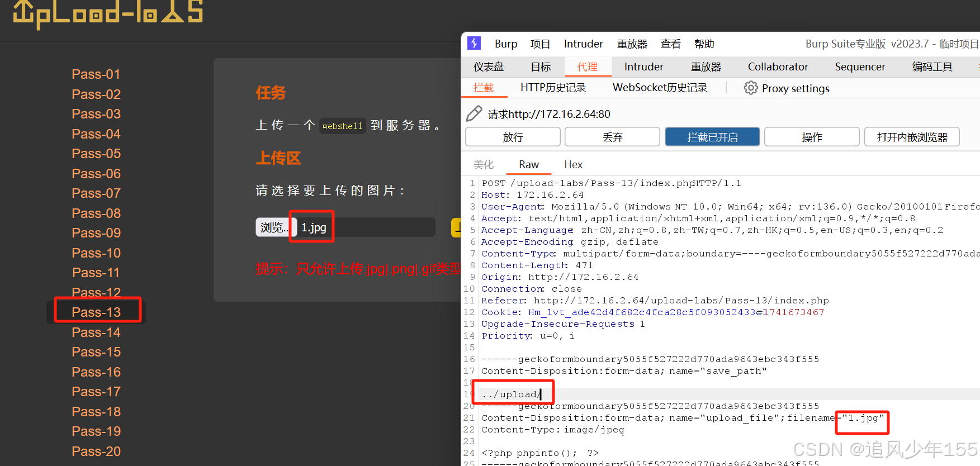Open Pass-09 in the sidebar
Screen dimensions: 980x466
pyautogui.click(x=96, y=233)
